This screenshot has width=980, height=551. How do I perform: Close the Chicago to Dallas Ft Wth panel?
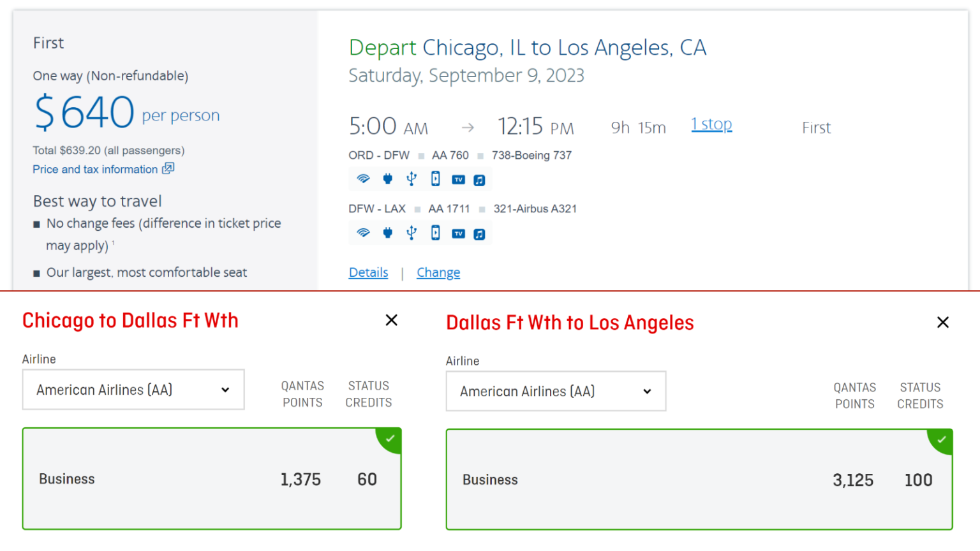coord(391,321)
